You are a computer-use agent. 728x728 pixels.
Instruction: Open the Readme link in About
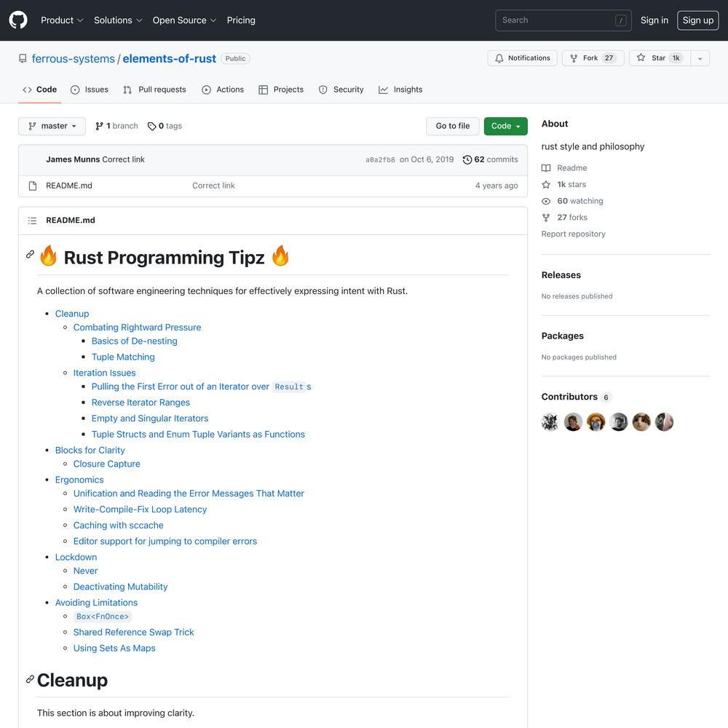pyautogui.click(x=565, y=168)
